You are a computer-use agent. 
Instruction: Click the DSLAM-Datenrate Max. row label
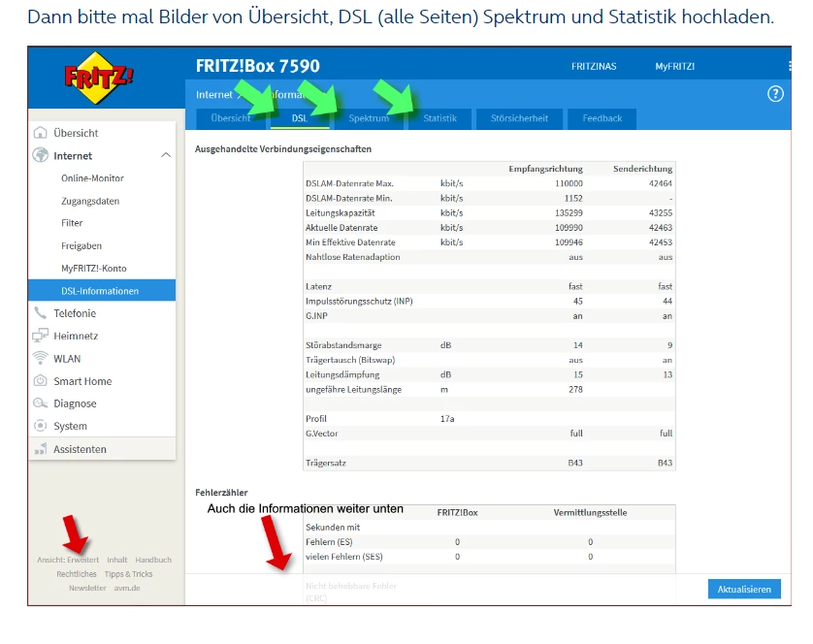click(349, 183)
